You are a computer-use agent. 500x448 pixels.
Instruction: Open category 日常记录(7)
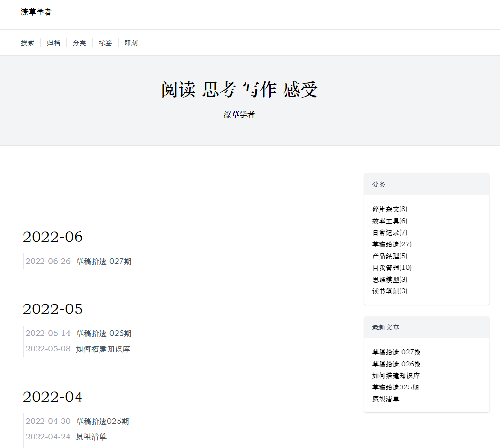(390, 233)
